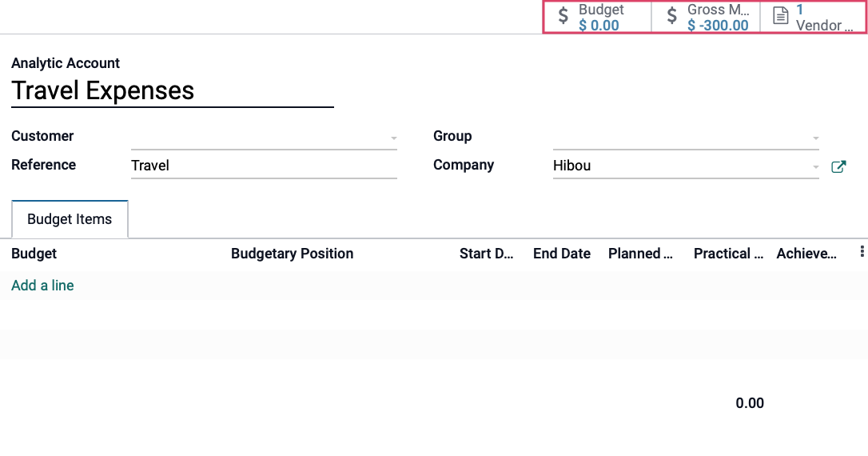
Task: Expand the Group dropdown arrow
Action: pyautogui.click(x=815, y=138)
